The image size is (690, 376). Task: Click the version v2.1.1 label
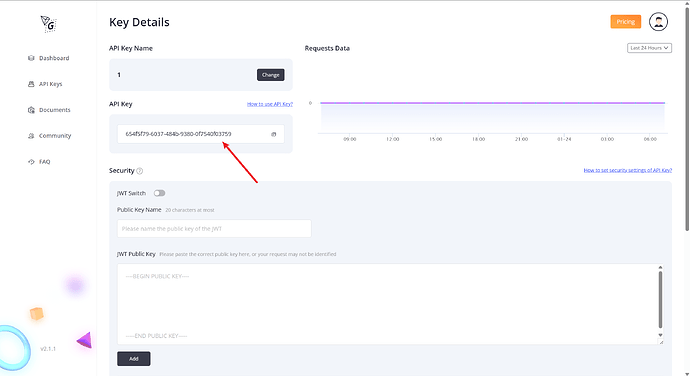[x=48, y=349]
